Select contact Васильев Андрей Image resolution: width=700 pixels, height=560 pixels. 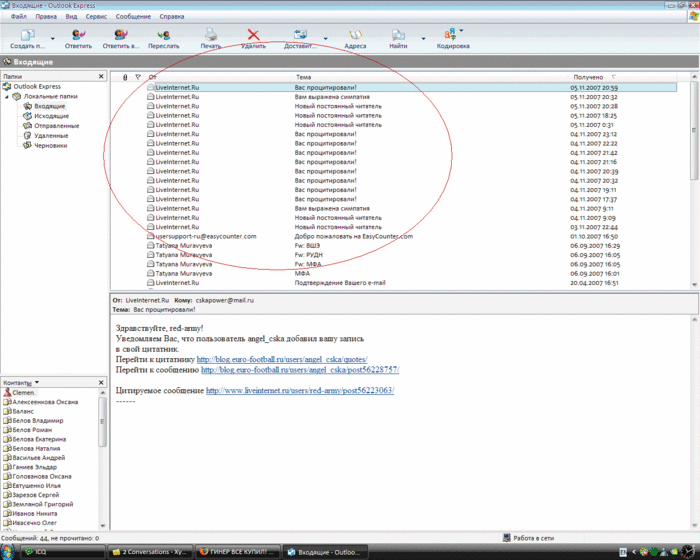coord(38,458)
